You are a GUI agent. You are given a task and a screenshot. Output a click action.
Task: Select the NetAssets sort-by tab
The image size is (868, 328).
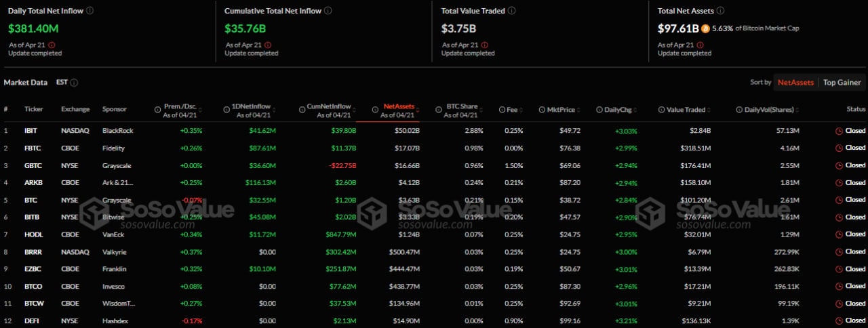(795, 83)
